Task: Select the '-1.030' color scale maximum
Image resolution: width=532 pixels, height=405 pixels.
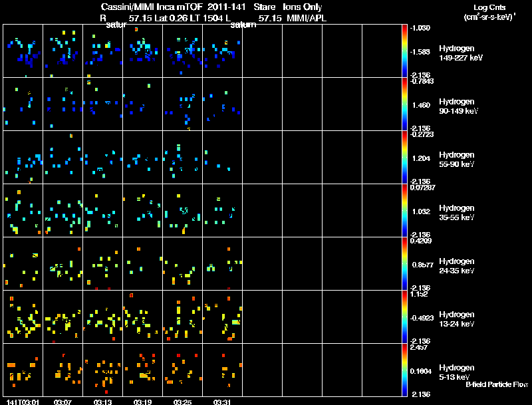Action: click(x=420, y=28)
